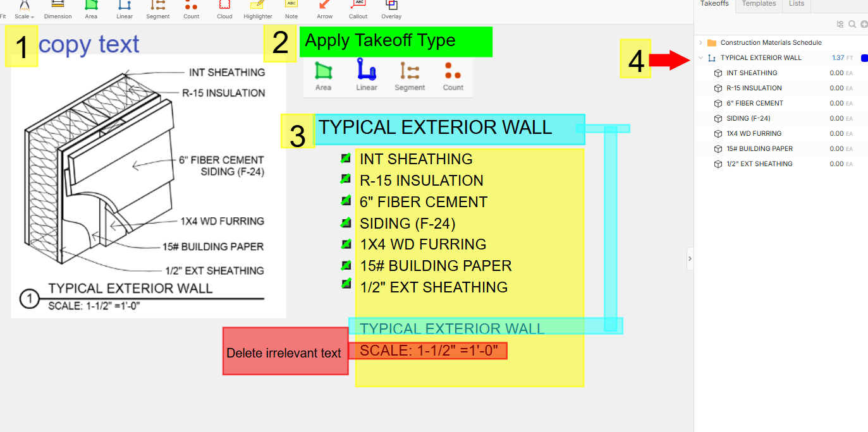The height and width of the screenshot is (432, 868).
Task: Select the Count takeoff tool in top toolbar
Action: point(191,9)
